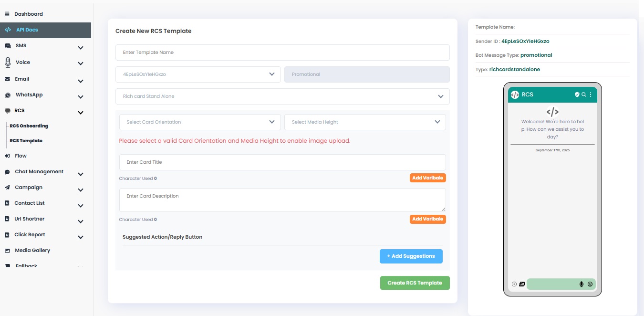Click the Add Suggestions button
Viewport: 644px width, 316px height.
411,256
